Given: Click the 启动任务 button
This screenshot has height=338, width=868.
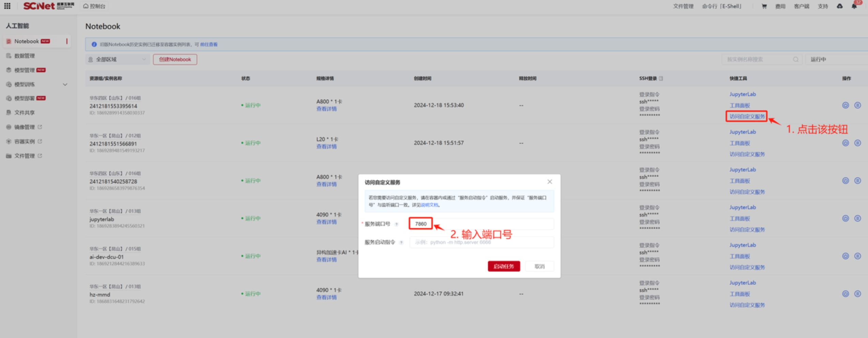Looking at the screenshot, I should [503, 266].
